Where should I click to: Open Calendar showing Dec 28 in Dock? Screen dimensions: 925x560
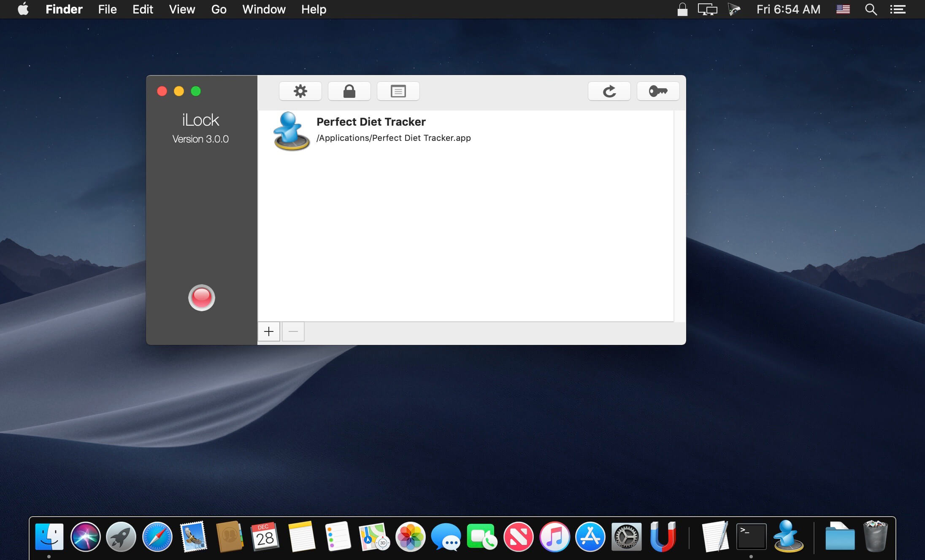(x=265, y=537)
